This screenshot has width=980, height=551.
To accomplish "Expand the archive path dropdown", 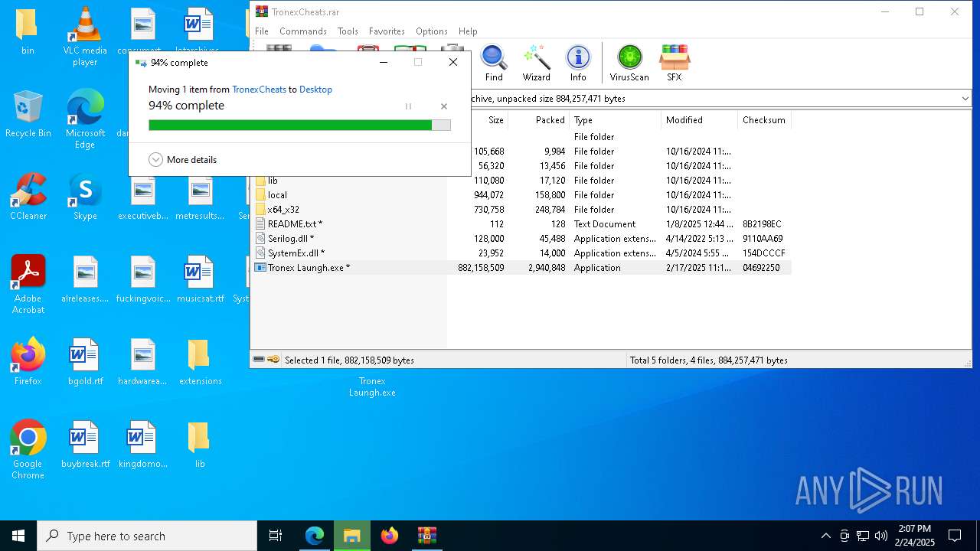I will pos(965,99).
